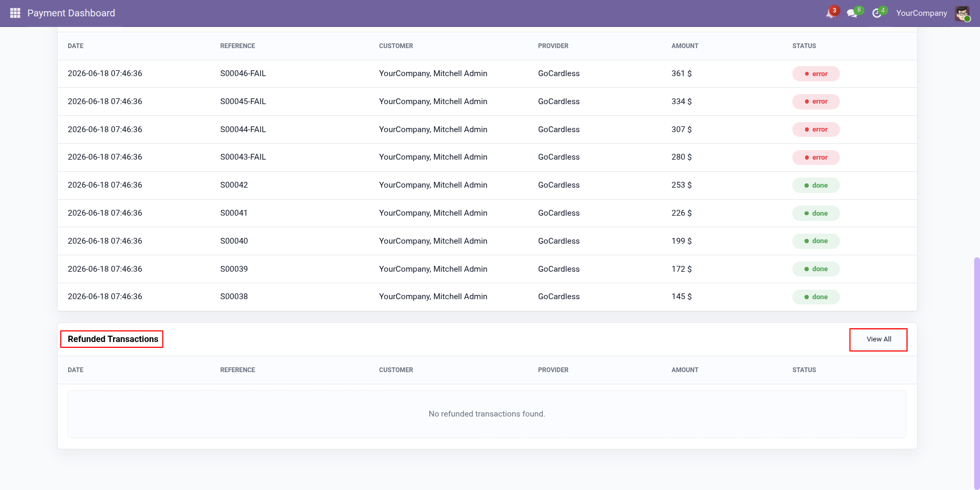980x490 pixels.
Task: Open transaction row S00045-FAIL
Action: [487, 101]
